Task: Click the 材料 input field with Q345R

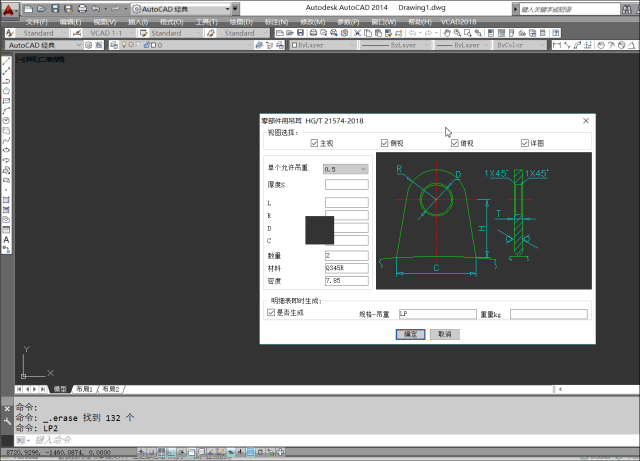Action: click(346, 268)
